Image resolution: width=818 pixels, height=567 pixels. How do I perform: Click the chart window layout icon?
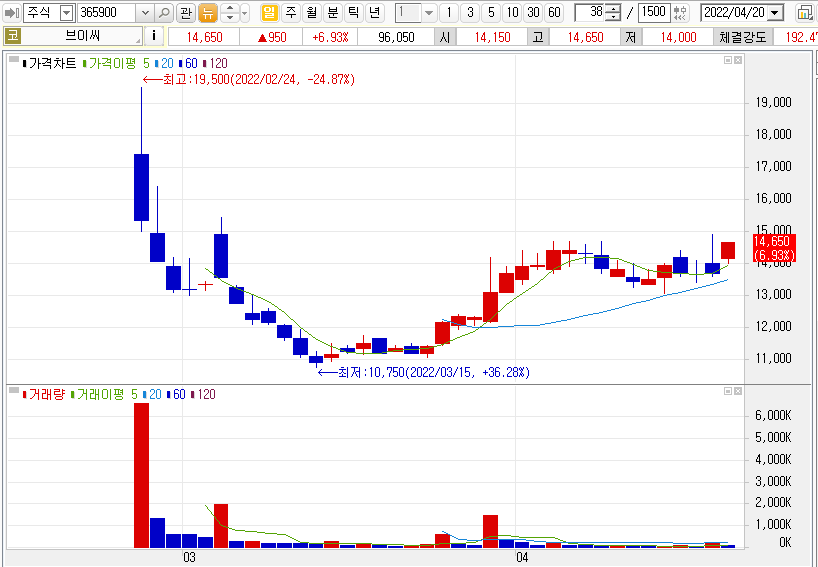tap(805, 13)
